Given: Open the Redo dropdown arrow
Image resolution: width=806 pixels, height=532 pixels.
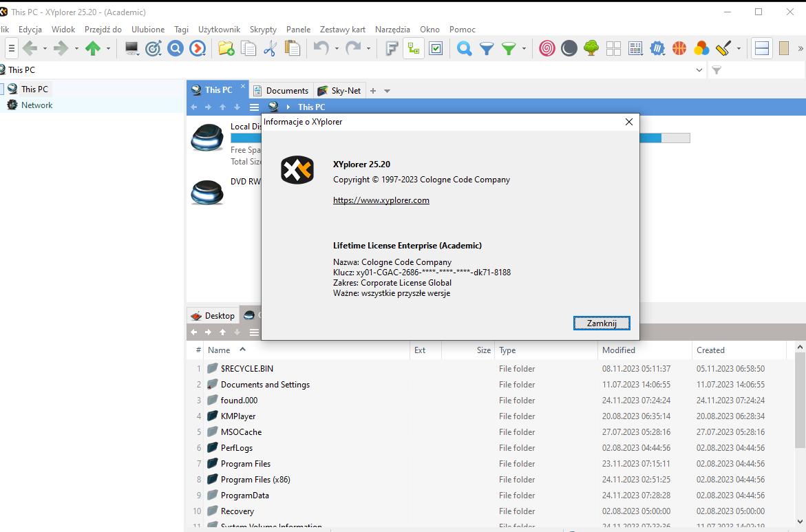Looking at the screenshot, I should (368, 49).
